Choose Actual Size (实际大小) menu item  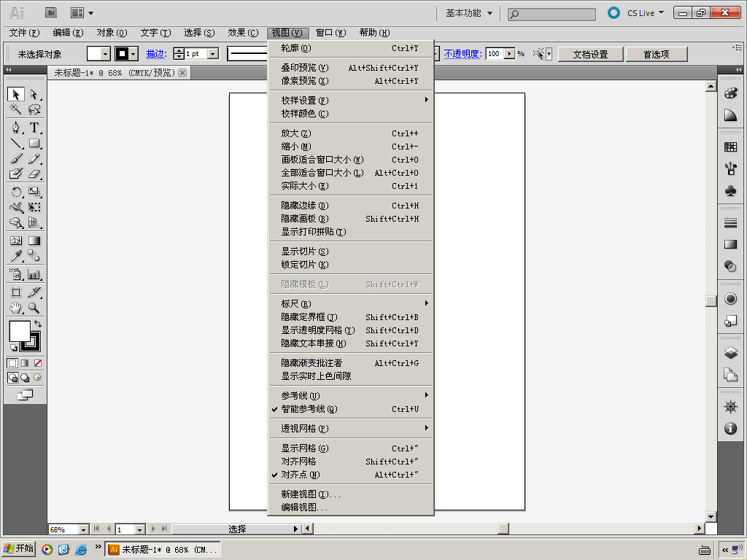click(351, 186)
